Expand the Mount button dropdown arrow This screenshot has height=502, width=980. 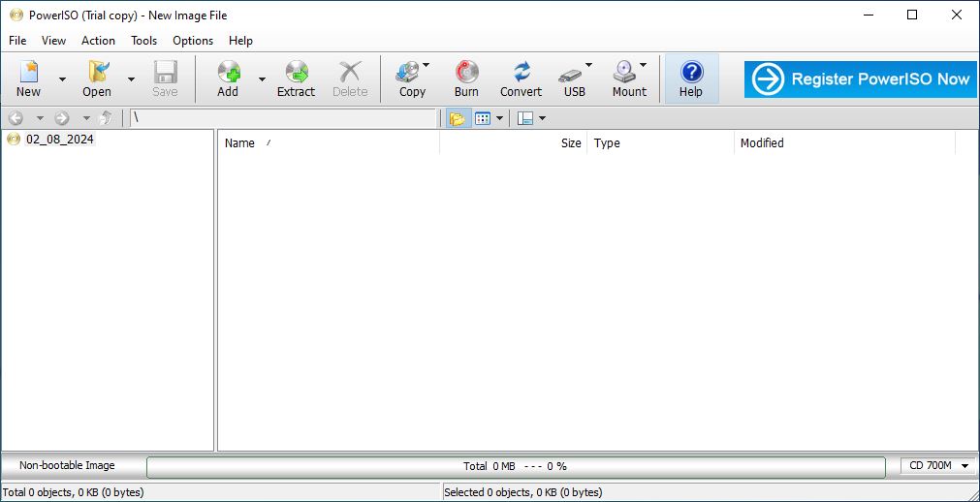coord(643,64)
